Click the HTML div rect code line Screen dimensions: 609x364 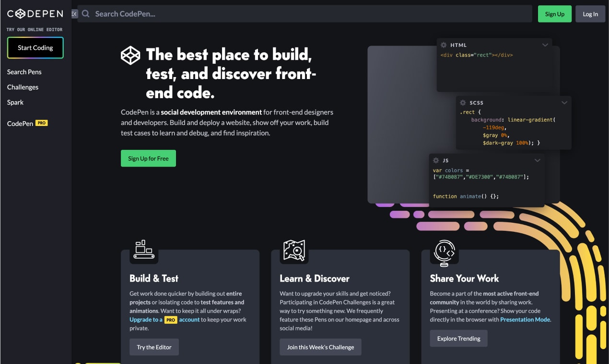477,55
